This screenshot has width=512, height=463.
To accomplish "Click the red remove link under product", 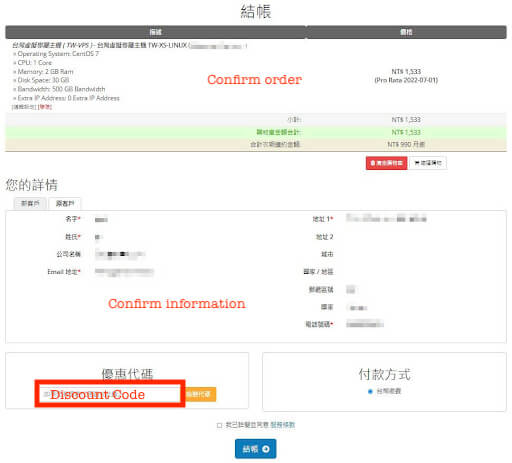I will coord(45,107).
